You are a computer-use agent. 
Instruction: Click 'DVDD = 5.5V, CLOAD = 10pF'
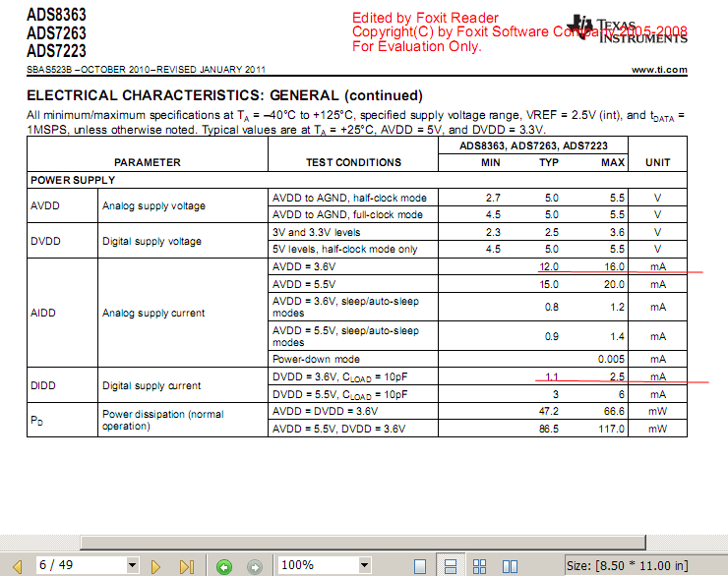pos(339,395)
